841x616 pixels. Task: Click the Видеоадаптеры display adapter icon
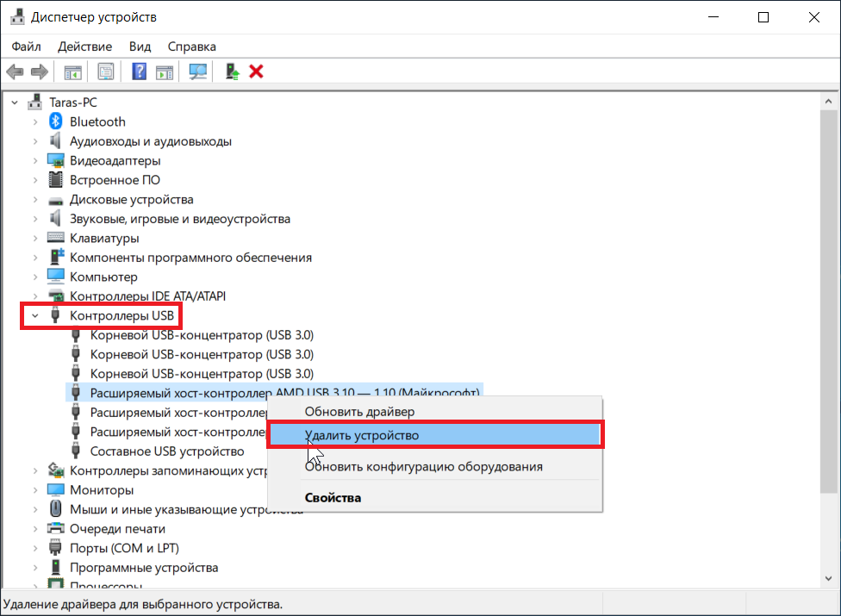55,160
